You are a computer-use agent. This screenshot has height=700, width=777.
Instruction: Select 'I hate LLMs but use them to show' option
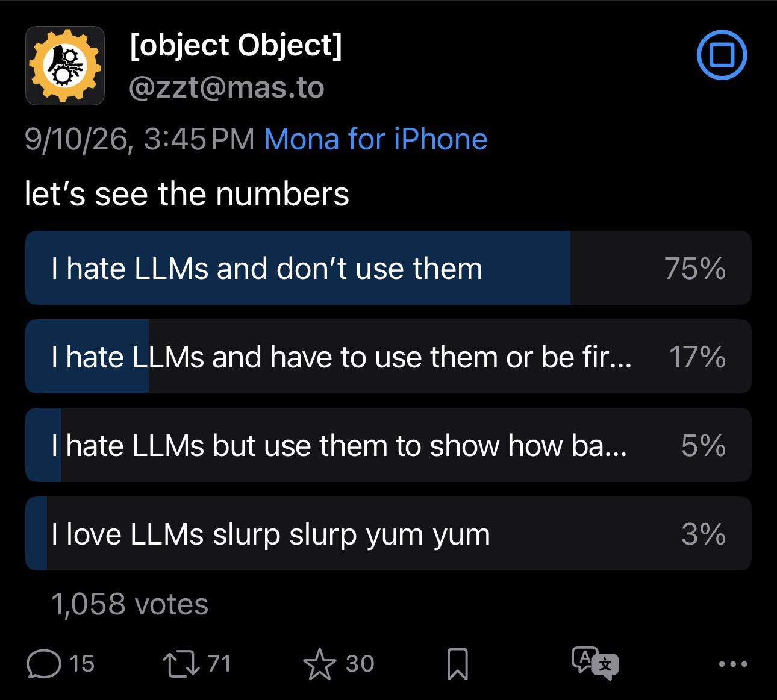(388, 445)
